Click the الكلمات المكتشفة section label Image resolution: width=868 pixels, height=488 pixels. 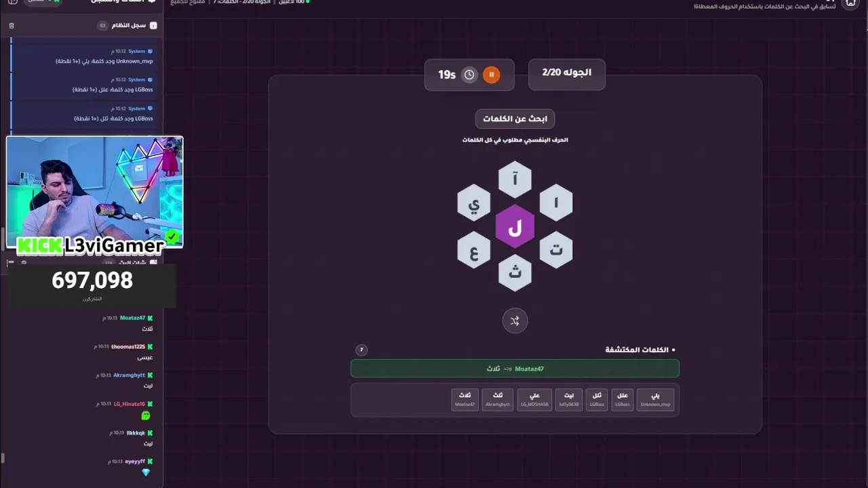click(637, 350)
